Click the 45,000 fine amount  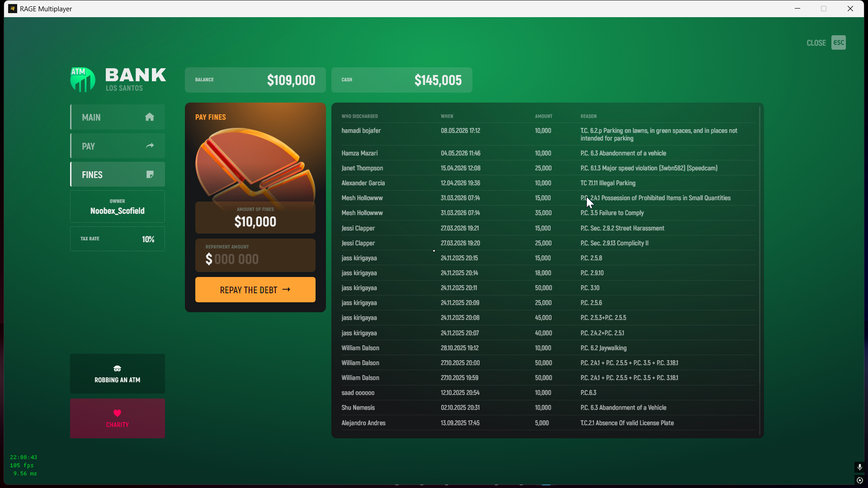[x=543, y=318]
